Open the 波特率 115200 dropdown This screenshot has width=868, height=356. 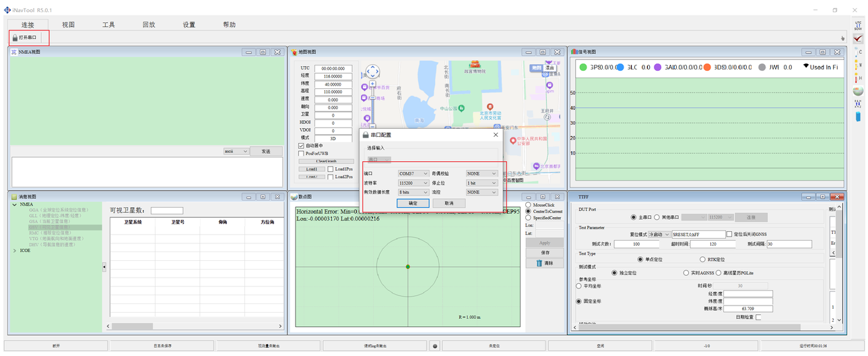click(413, 183)
